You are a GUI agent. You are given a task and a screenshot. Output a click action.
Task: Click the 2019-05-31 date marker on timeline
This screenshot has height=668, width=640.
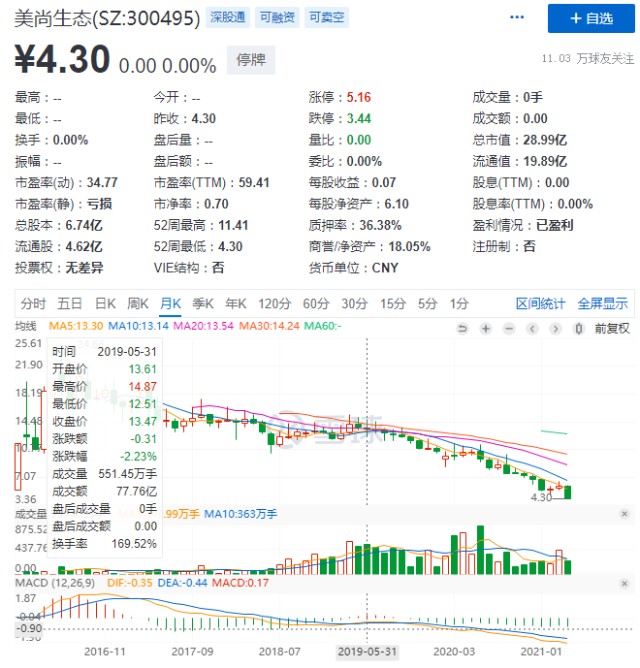tap(367, 650)
